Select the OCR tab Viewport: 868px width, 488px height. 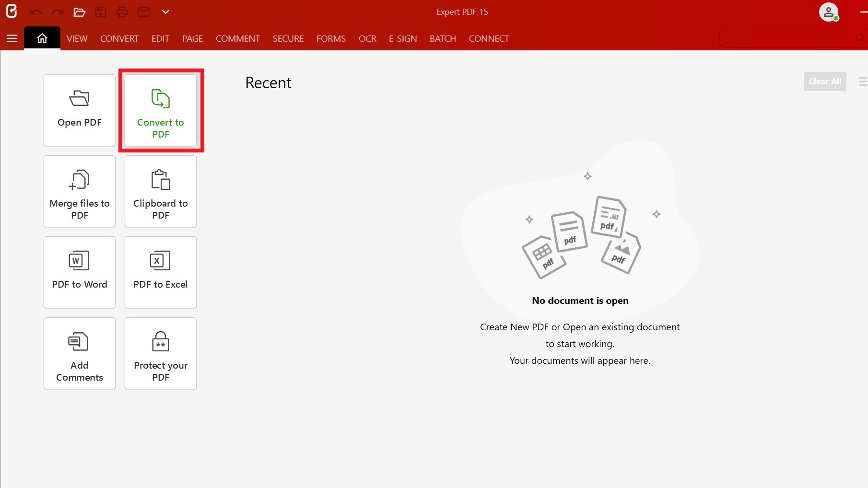click(x=367, y=38)
